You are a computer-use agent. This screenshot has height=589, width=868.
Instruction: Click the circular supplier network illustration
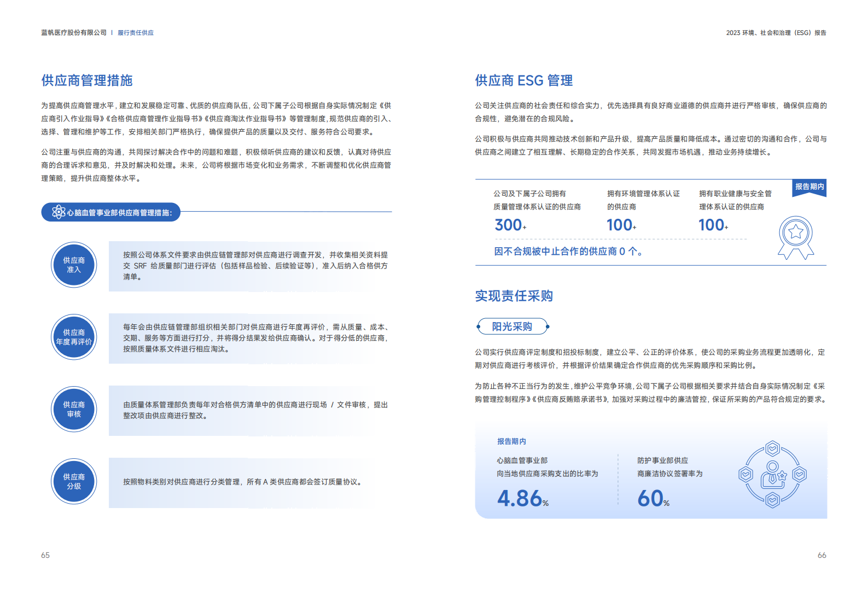[772, 474]
